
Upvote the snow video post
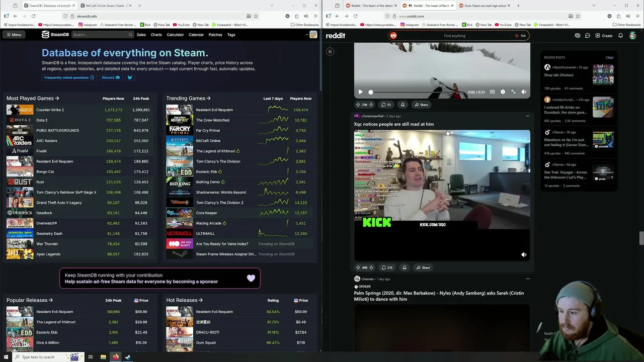(x=358, y=105)
